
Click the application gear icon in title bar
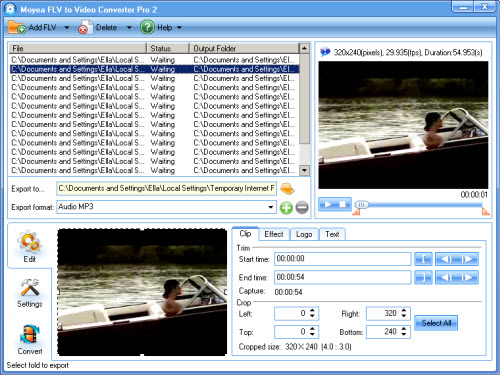coord(10,9)
